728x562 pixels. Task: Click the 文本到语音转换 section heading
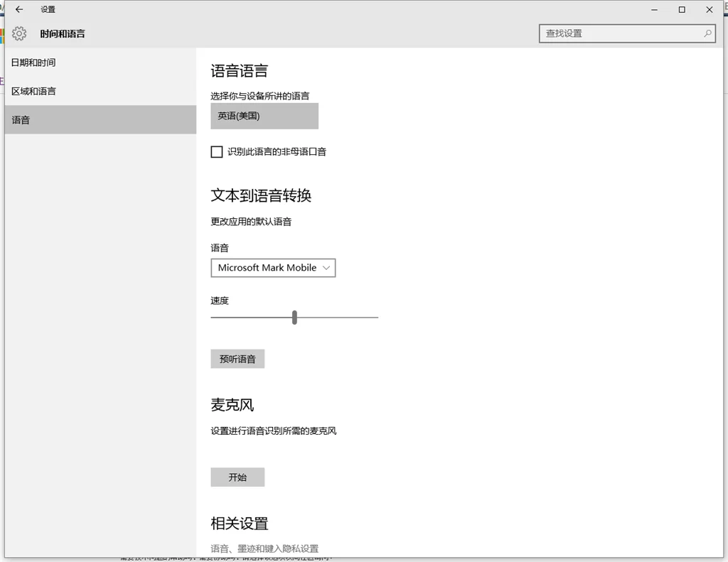[260, 195]
